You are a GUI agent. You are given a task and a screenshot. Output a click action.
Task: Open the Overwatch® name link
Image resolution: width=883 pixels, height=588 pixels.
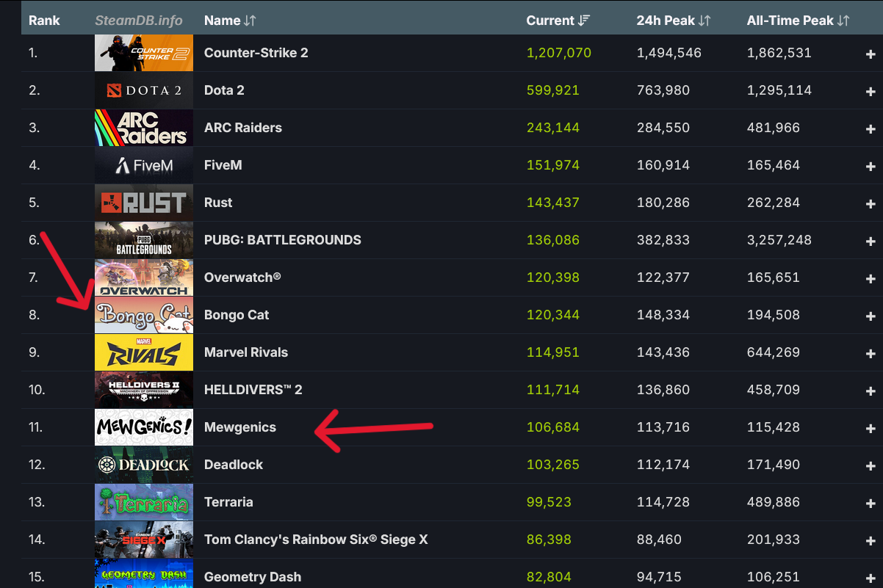tap(242, 277)
